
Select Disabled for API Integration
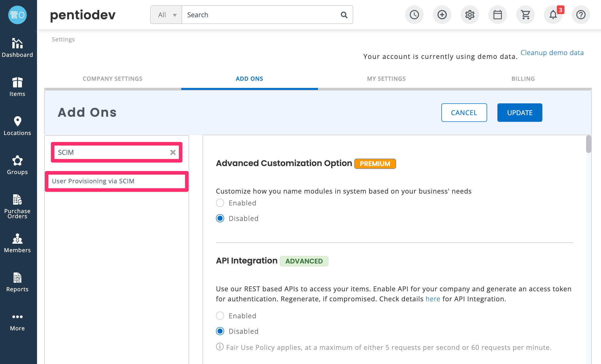coord(220,331)
